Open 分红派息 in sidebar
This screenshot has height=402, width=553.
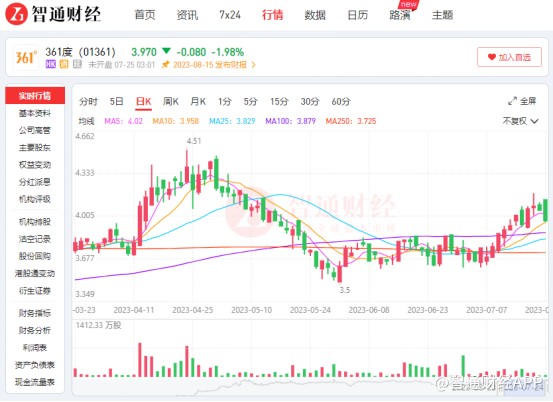35,182
